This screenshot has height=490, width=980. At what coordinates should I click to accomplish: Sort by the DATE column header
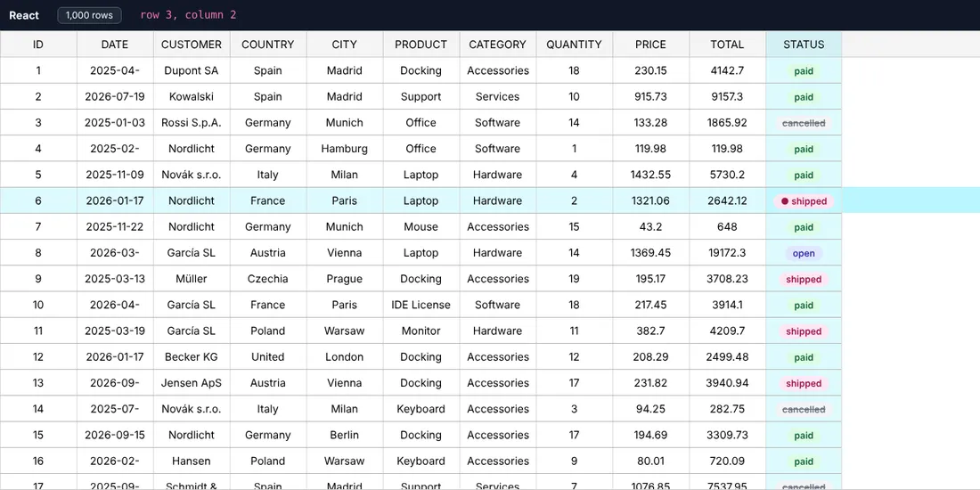pos(115,45)
